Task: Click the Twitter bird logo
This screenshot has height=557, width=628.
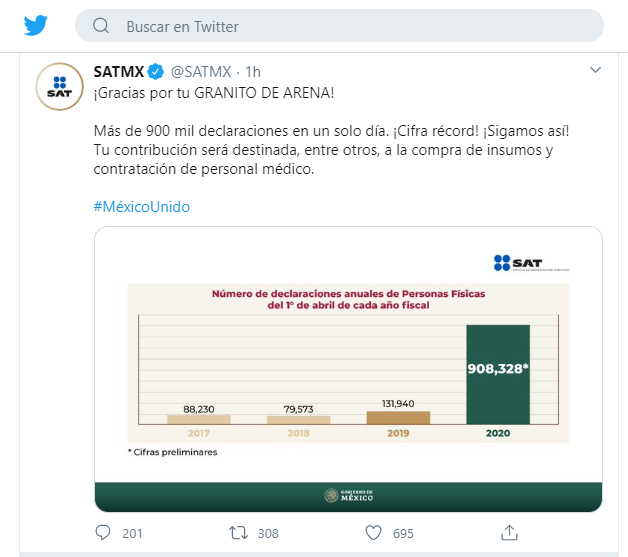Action: [36, 26]
